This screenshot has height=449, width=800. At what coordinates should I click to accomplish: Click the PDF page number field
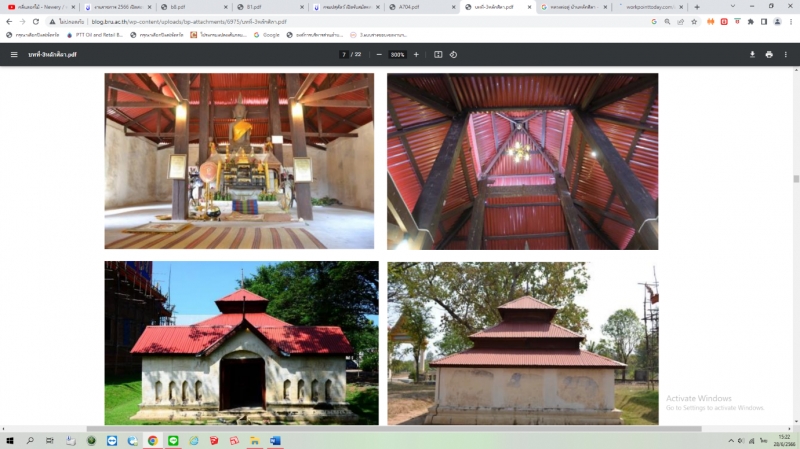(344, 55)
